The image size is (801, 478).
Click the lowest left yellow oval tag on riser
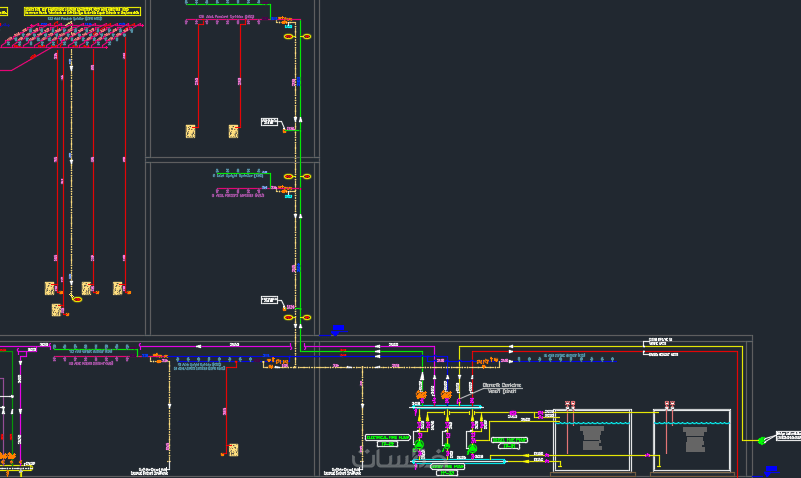click(x=289, y=318)
